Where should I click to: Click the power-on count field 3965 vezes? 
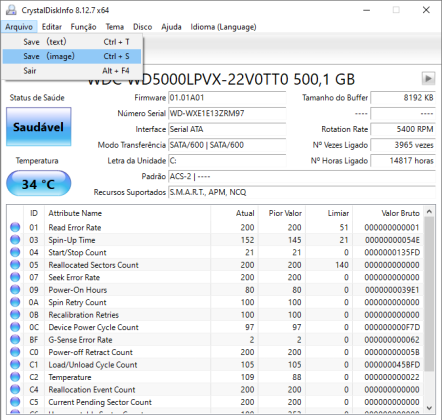pyautogui.click(x=403, y=145)
